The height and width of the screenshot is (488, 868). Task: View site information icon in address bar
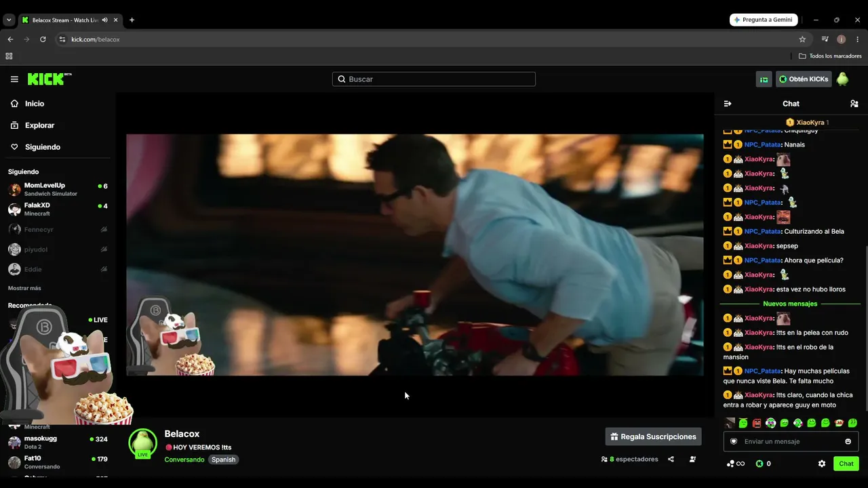62,39
